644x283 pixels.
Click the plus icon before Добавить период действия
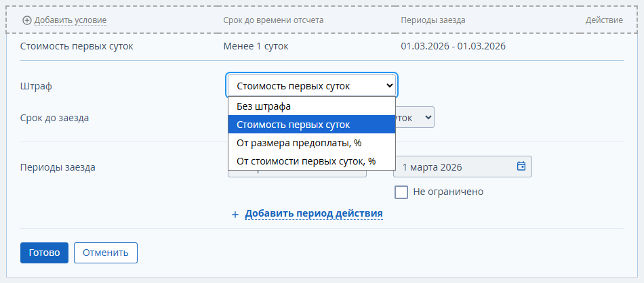pos(235,214)
